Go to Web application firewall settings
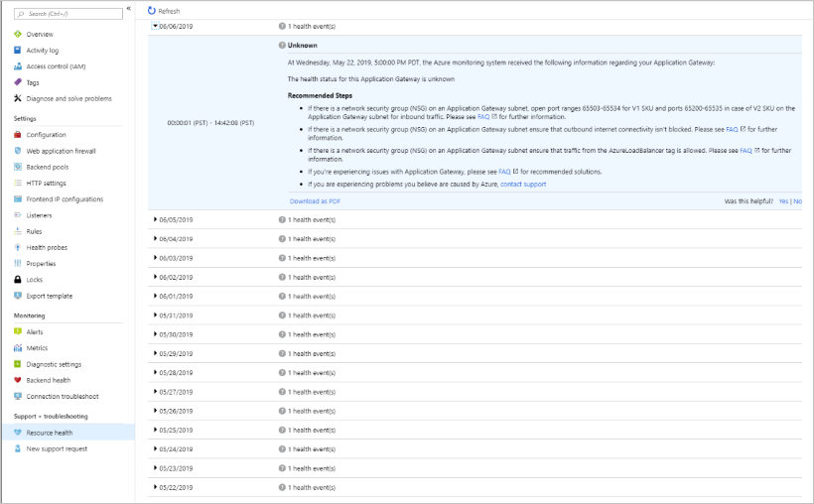814x504 pixels. [x=61, y=151]
